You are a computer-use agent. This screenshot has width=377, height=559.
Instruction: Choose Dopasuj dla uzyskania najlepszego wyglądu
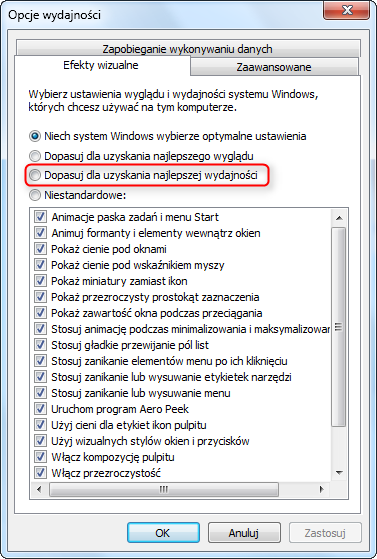35,156
